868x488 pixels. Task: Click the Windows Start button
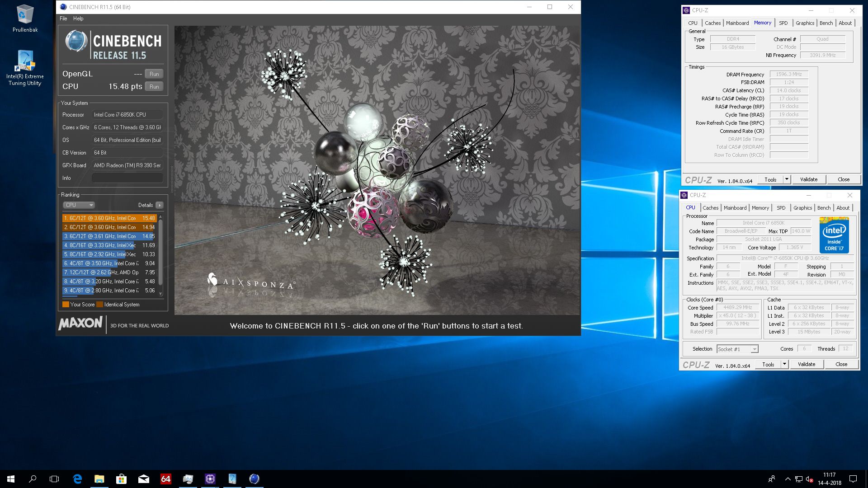(11, 479)
